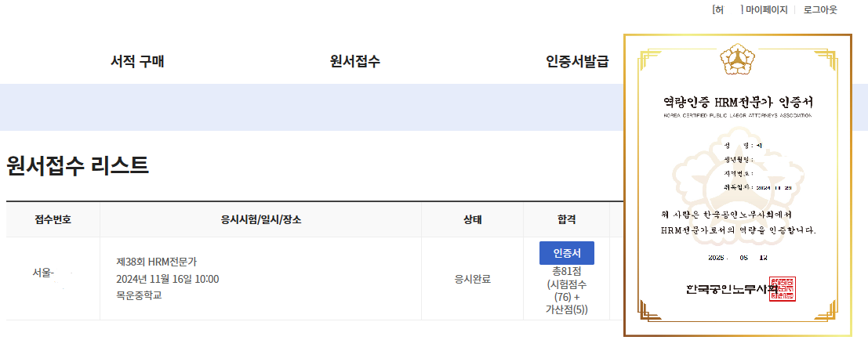Click the 한국공인노무사회 signature on certificate
The image size is (868, 340).
point(732,288)
